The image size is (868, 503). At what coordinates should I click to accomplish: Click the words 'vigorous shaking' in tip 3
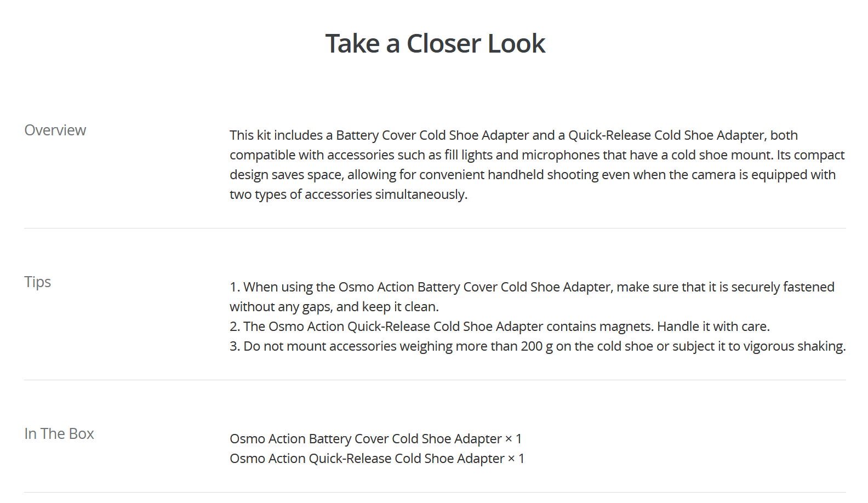click(795, 346)
